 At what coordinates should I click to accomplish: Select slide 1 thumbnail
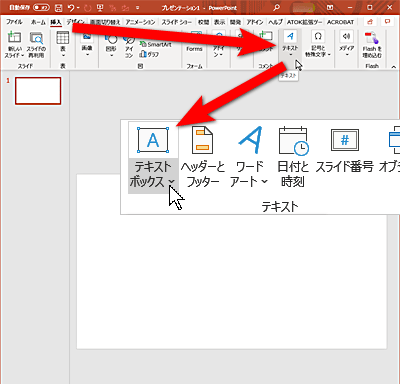coord(38,91)
